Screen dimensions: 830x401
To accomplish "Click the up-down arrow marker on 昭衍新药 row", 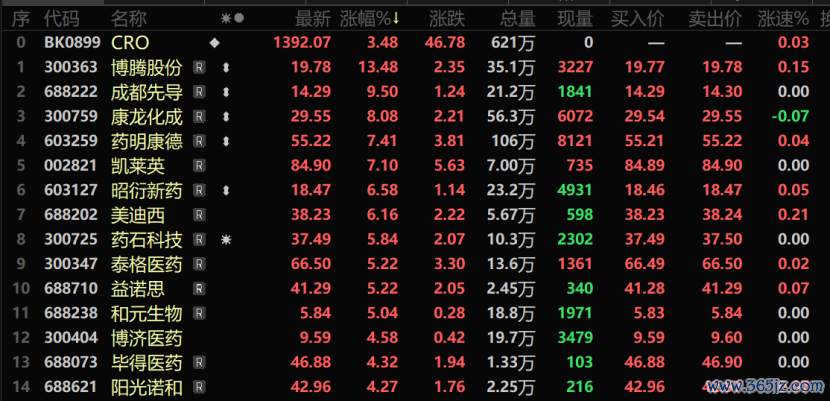I will point(226,190).
